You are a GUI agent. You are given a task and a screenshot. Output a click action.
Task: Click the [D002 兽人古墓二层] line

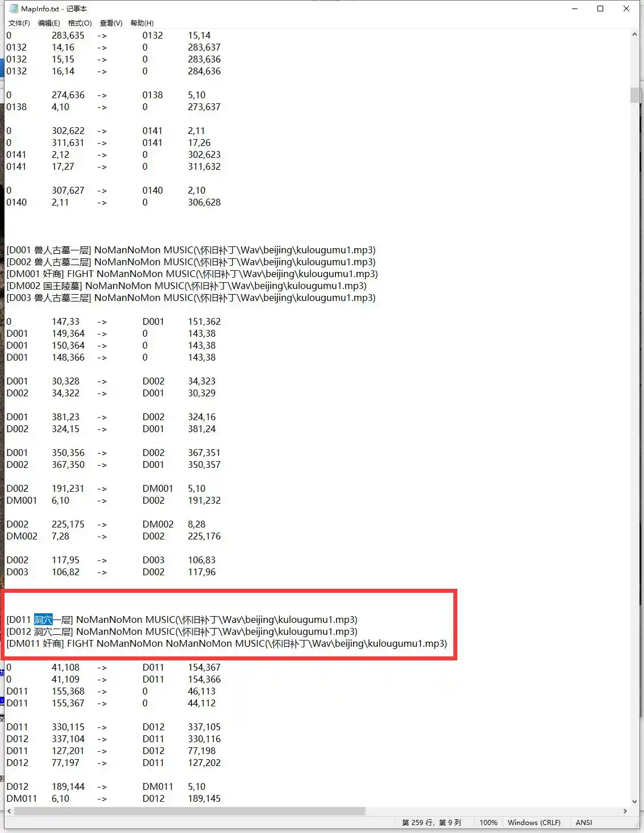(x=191, y=262)
